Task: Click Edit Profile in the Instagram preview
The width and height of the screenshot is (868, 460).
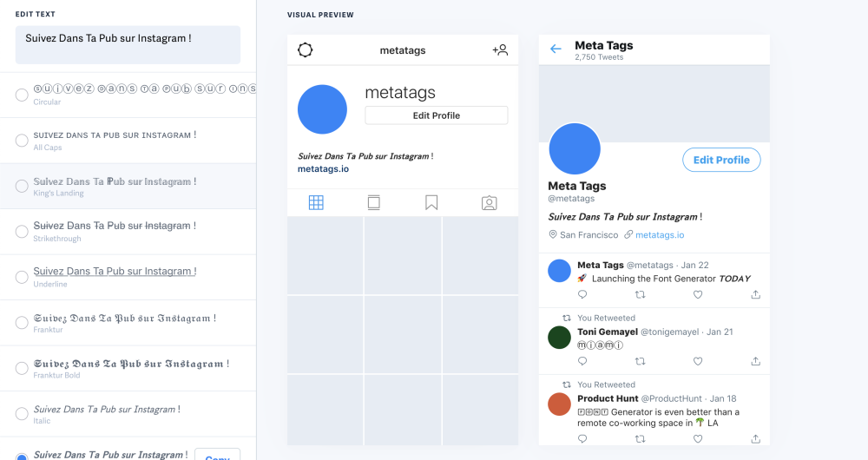Action: (x=437, y=115)
